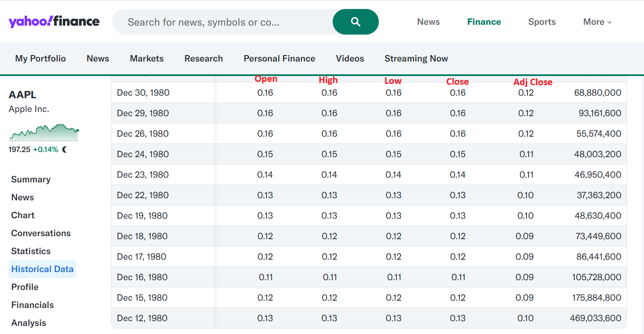Go to the Conversations sidebar section

(x=41, y=233)
